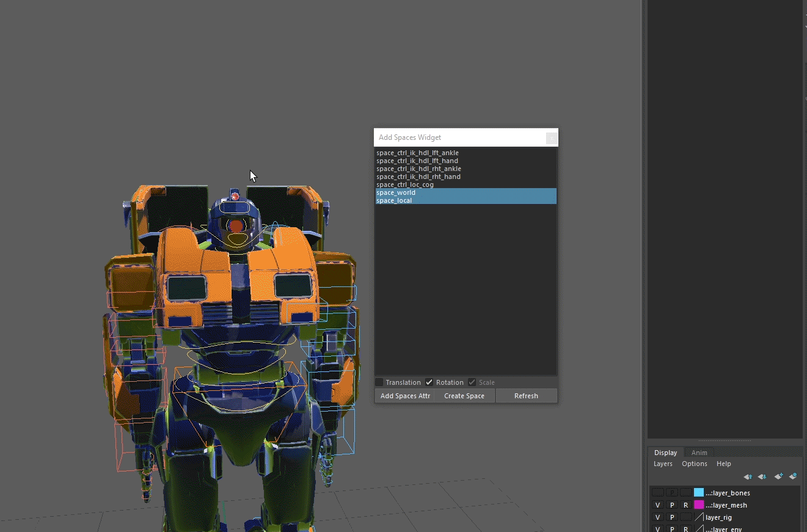Show layer_bones via its empty visibility box
807x532 pixels.
(x=658, y=493)
